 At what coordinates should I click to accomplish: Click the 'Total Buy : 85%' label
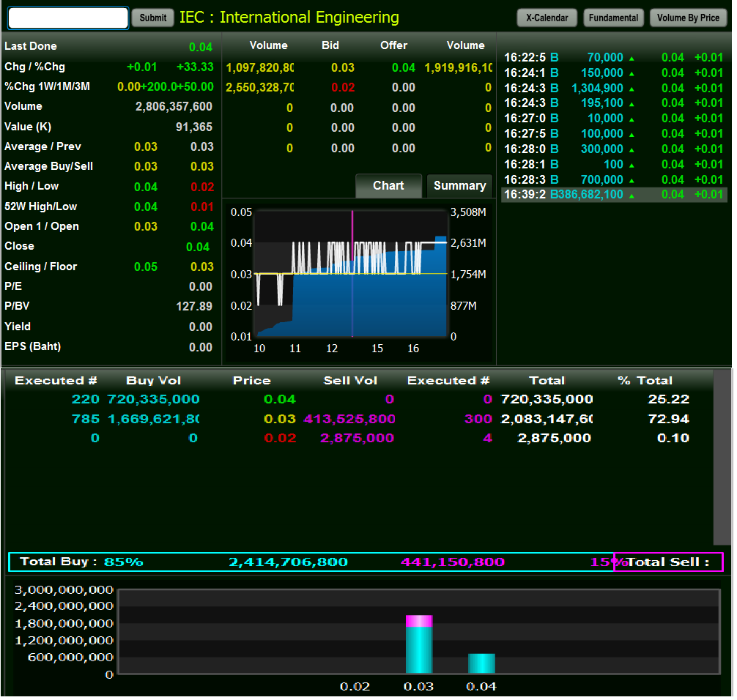[x=81, y=562]
